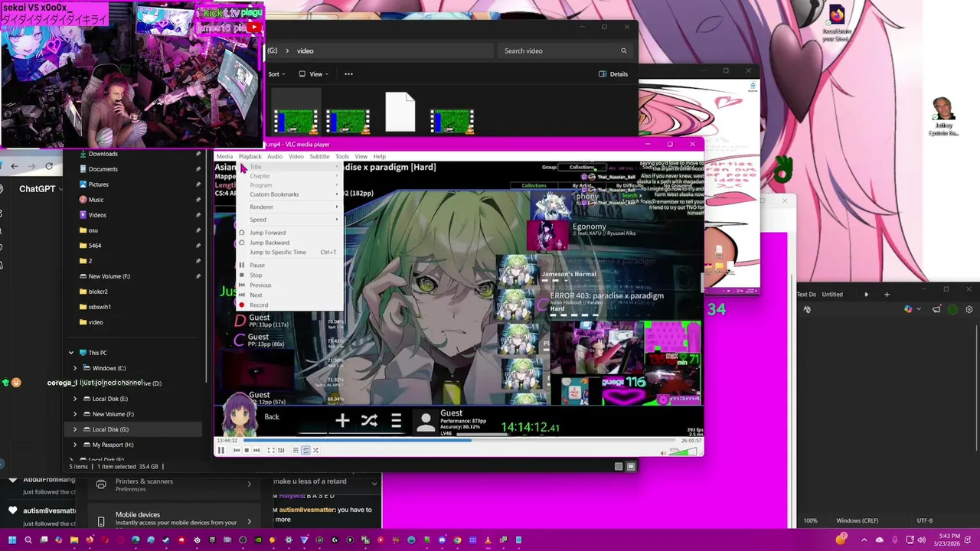The width and height of the screenshot is (980, 551).
Task: Expand My Passport (H:) node
Action: coord(75,445)
